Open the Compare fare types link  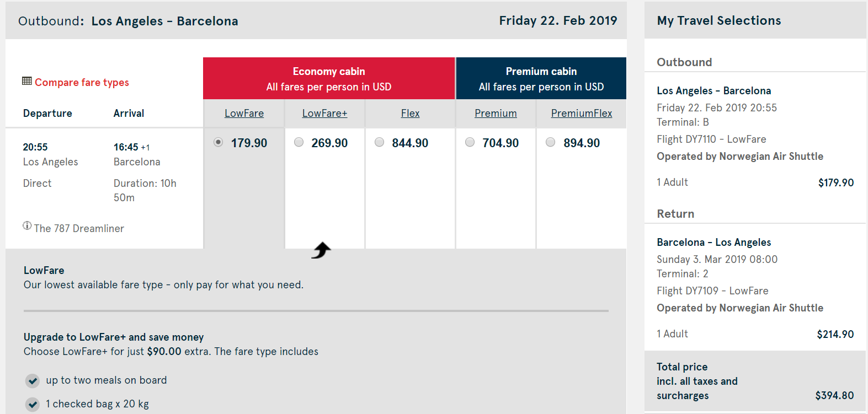pos(82,82)
